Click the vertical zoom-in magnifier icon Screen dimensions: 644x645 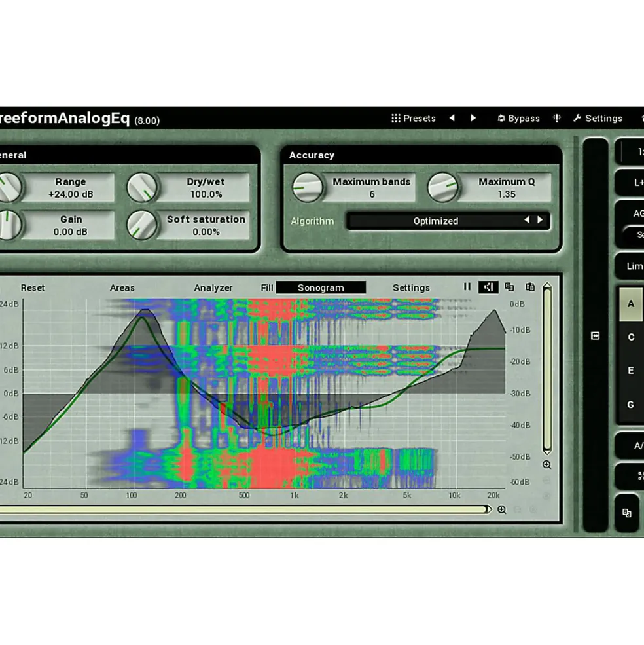[546, 465]
